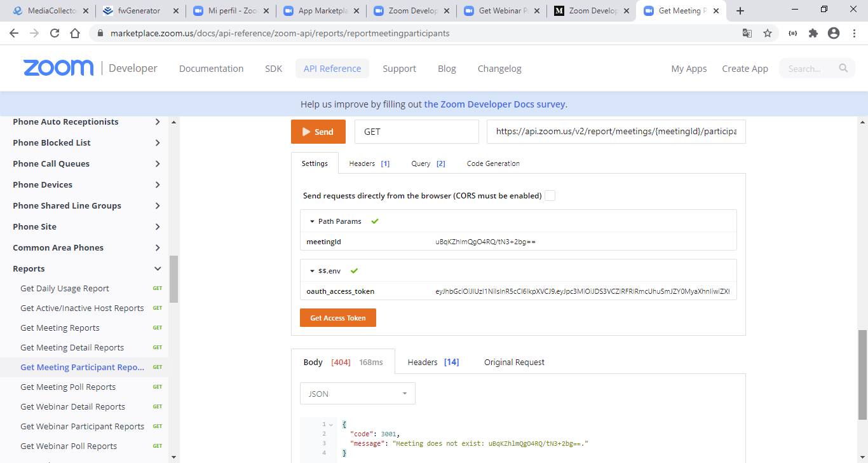Collapse the $$.env section
Viewport: 868px width, 463px height.
click(312, 271)
